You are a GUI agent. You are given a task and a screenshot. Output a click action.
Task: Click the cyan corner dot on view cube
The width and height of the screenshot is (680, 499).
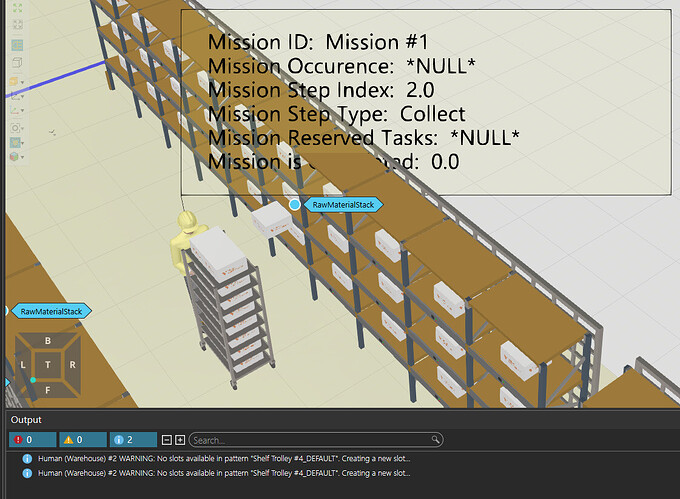[33, 380]
